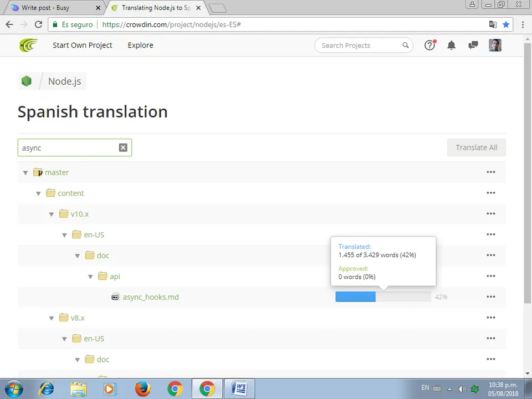
Task: Open the content folder link
Action: [70, 193]
